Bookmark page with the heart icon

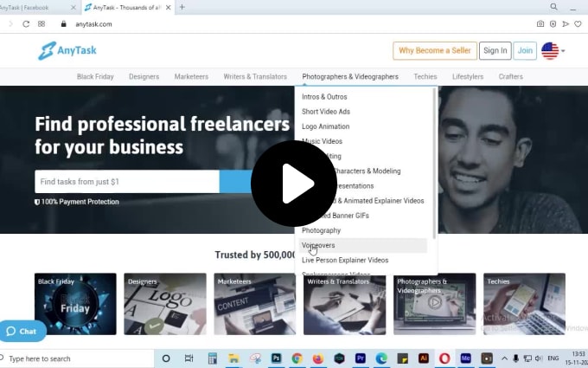click(578, 24)
